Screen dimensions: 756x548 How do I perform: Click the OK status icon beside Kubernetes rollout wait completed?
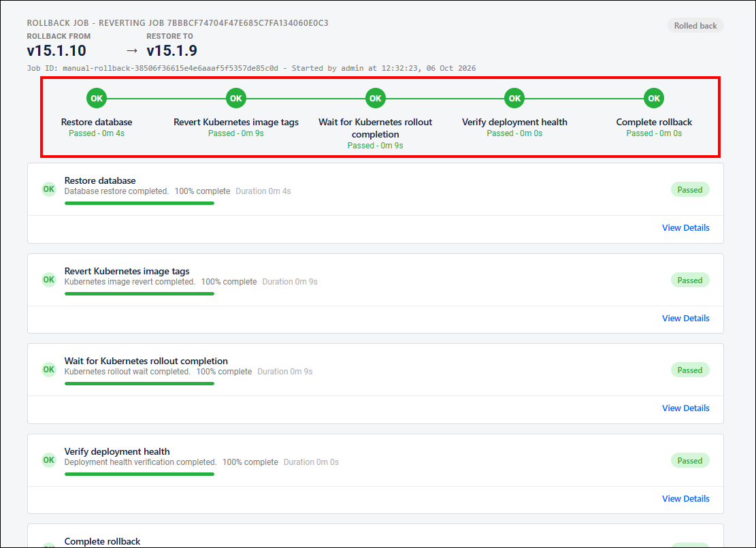coord(49,370)
